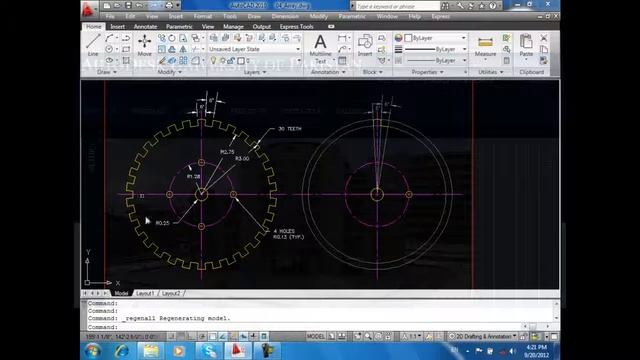The height and width of the screenshot is (360, 640).
Task: Click the Open file icon in quick access toolbar
Action: click(117, 6)
